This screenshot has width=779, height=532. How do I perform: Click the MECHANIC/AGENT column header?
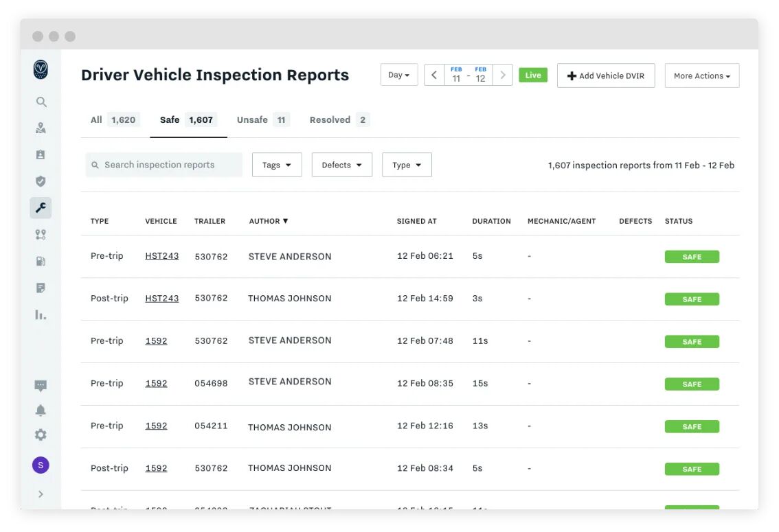(561, 221)
